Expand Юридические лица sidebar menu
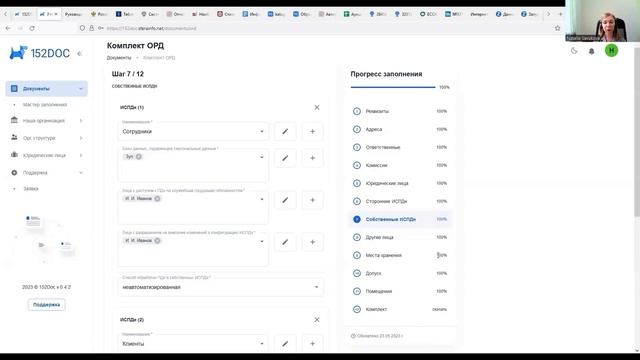This screenshot has width=640, height=360. pos(47,155)
